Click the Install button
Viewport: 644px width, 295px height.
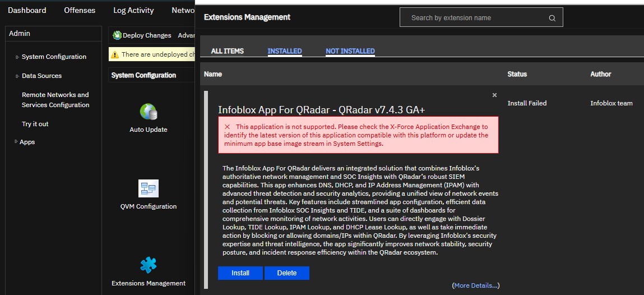(x=240, y=273)
